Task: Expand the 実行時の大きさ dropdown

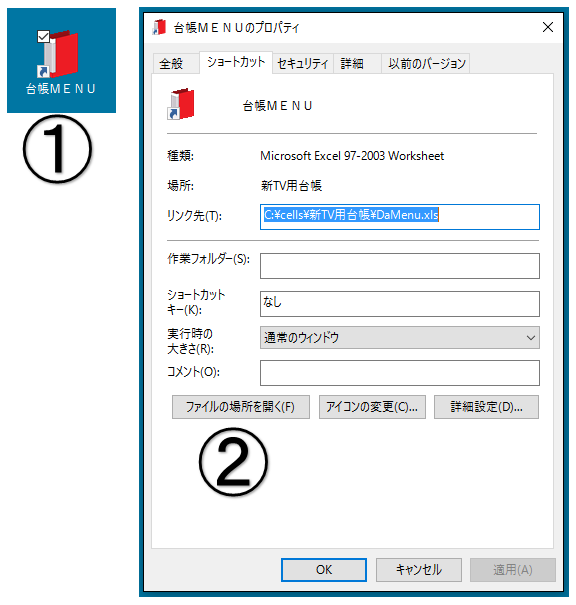Action: pyautogui.click(x=400, y=338)
